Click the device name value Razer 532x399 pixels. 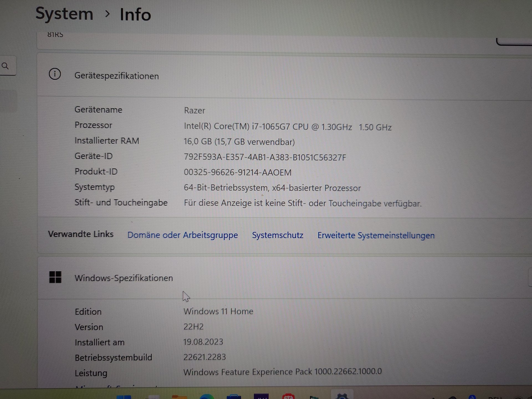pos(195,111)
